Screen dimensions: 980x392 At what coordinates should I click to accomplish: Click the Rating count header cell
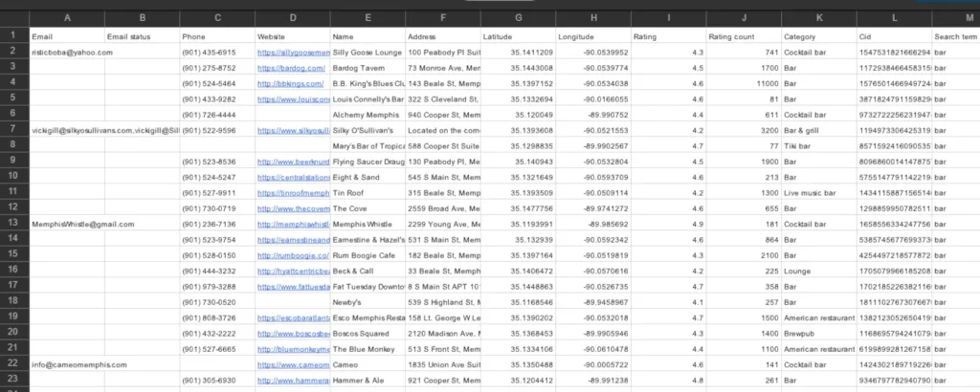pyautogui.click(x=744, y=37)
